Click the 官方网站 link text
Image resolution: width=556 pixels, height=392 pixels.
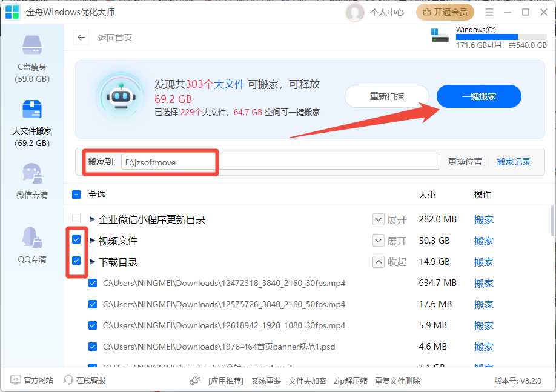[x=39, y=380]
